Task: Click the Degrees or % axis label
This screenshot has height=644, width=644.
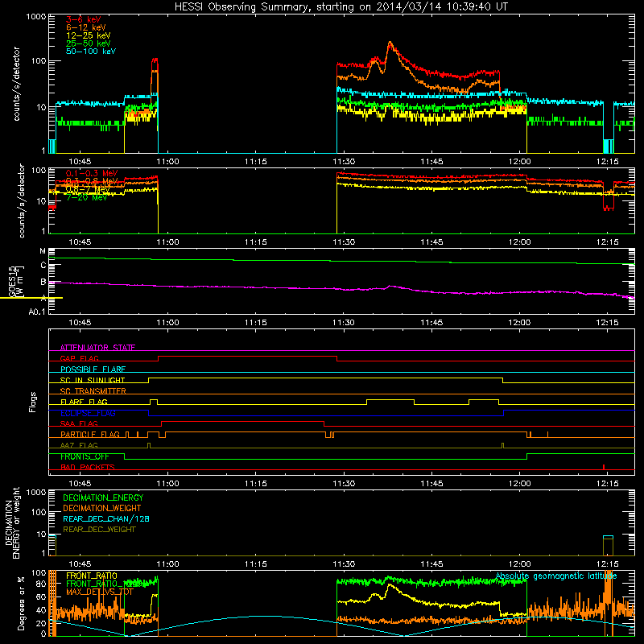Action: coord(21,603)
